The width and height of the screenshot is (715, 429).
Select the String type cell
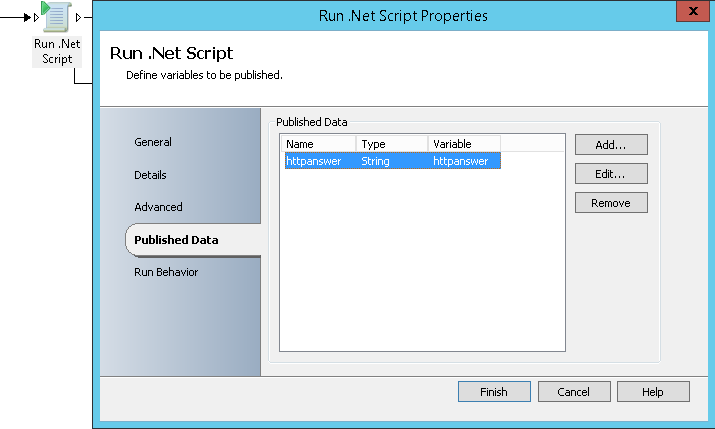[x=375, y=161]
